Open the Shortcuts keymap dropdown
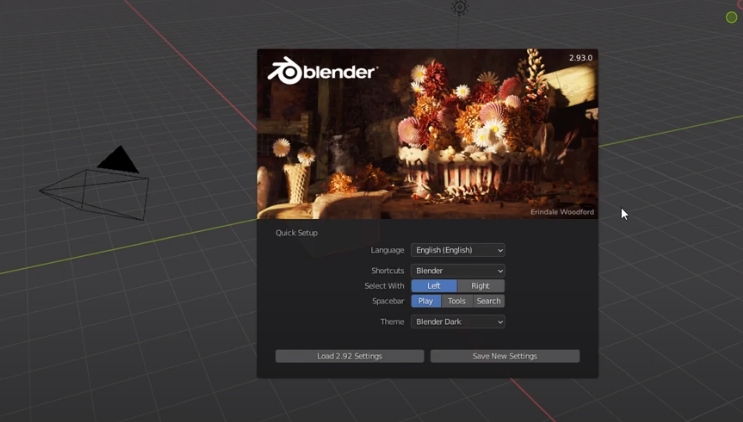 coord(458,270)
